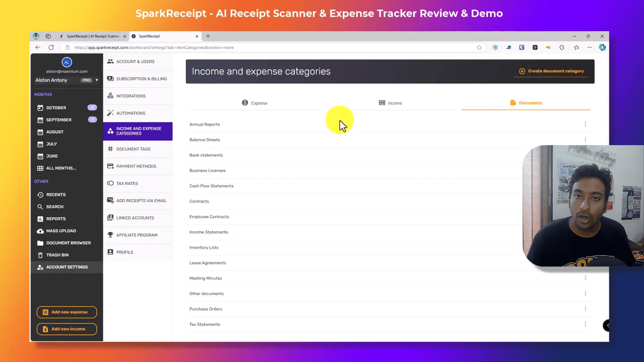The width and height of the screenshot is (644, 362).
Task: Open Account Settings in sidebar
Action: pyautogui.click(x=67, y=267)
